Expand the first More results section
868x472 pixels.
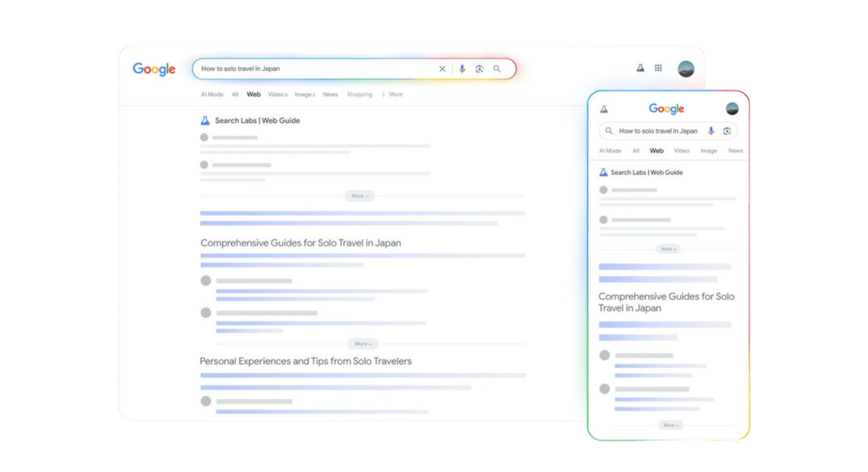[x=359, y=195]
